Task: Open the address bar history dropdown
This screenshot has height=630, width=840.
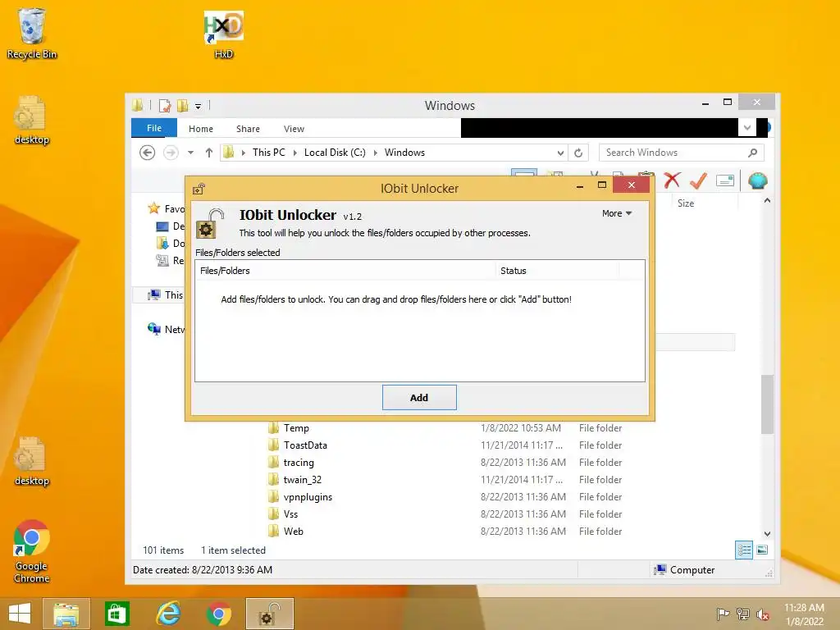Action: point(560,153)
